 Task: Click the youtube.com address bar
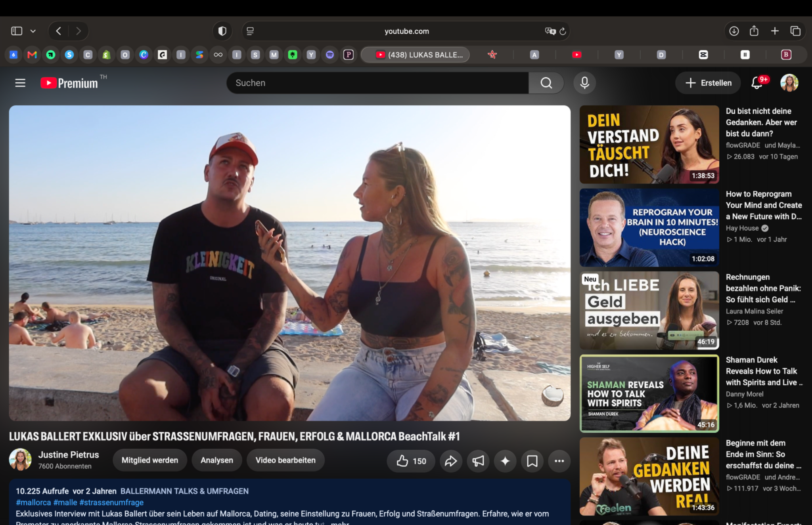[x=406, y=31]
